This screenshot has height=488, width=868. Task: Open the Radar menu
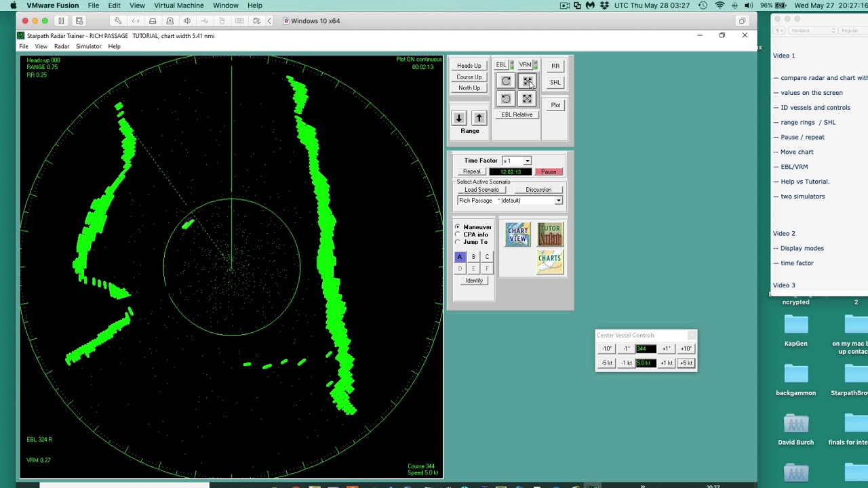click(x=62, y=47)
